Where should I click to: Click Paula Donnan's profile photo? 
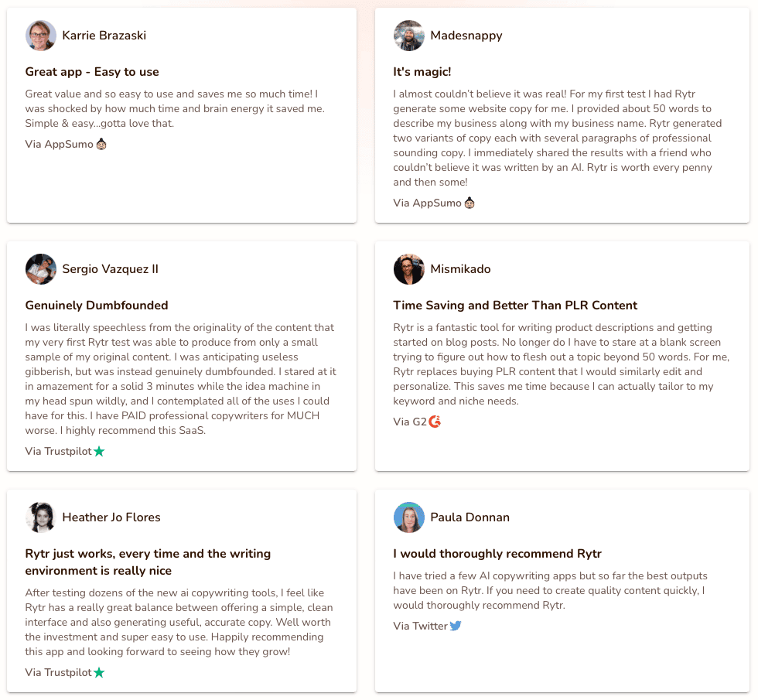click(x=409, y=517)
